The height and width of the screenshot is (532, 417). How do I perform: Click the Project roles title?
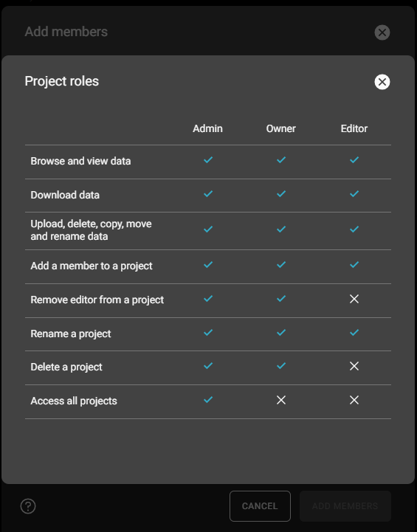62,81
